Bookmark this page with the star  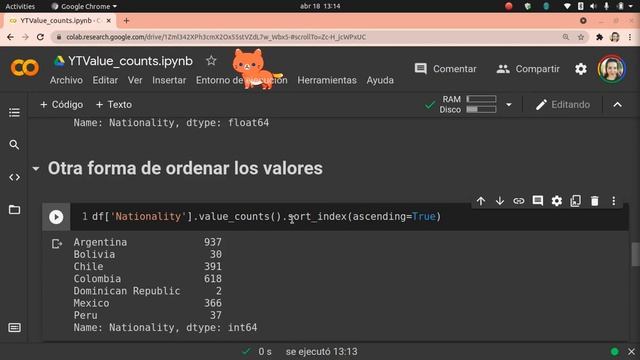click(x=580, y=37)
